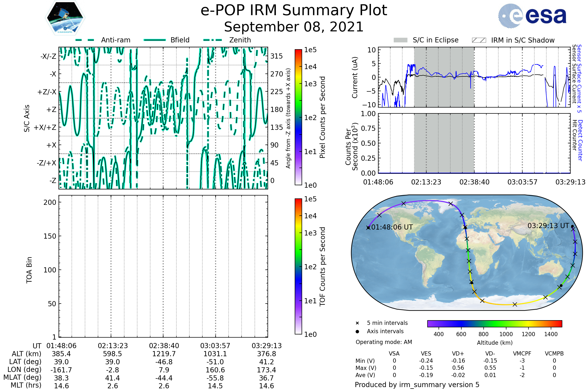Click the Anti-ram dashed line legend marker
This screenshot has width=588, height=392.
85,40
